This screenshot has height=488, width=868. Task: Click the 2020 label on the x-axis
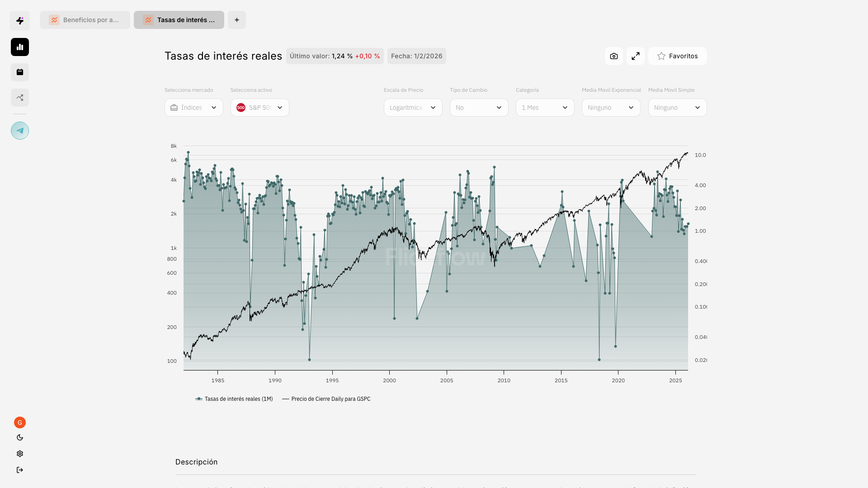click(618, 380)
